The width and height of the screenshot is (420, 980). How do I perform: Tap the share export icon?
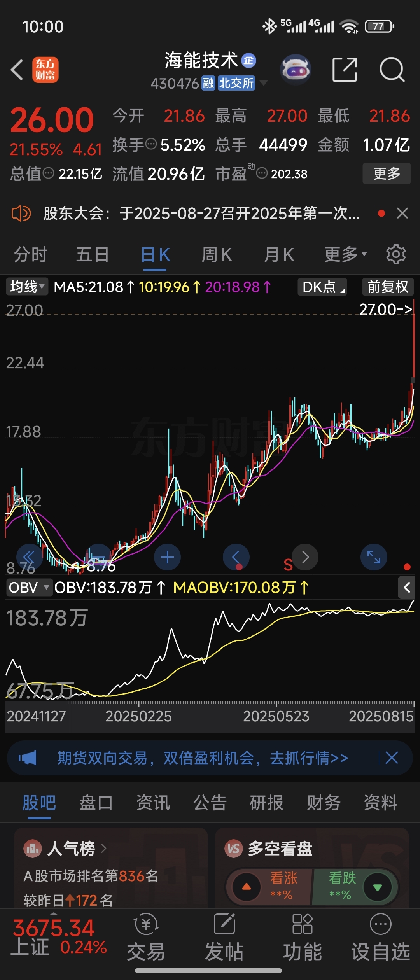click(345, 70)
